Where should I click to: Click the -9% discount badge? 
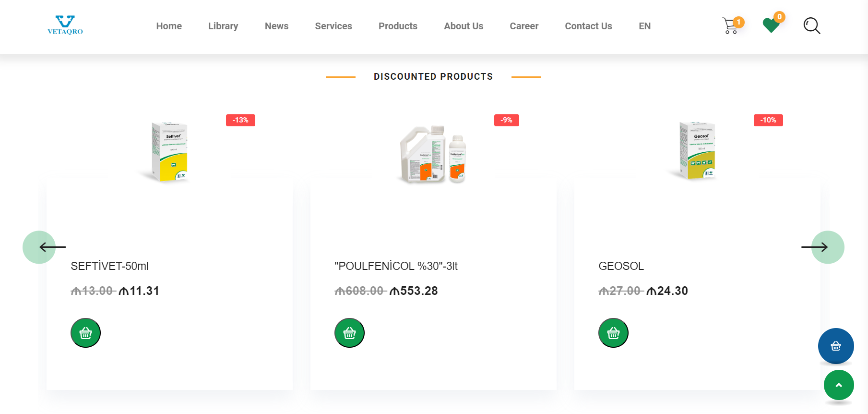coord(507,120)
